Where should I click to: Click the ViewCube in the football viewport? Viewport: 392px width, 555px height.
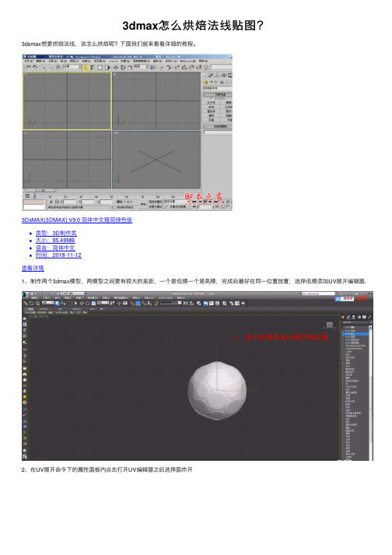pyautogui.click(x=329, y=325)
